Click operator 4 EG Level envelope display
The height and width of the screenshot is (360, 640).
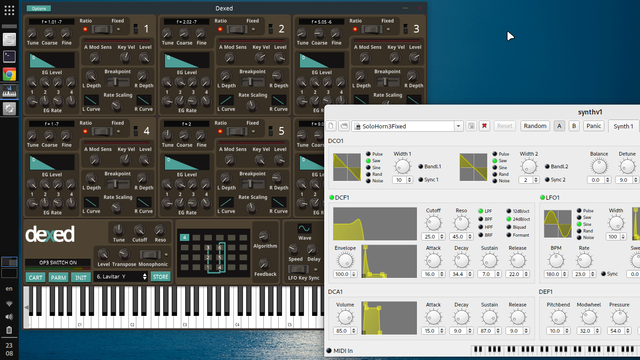[x=52, y=162]
